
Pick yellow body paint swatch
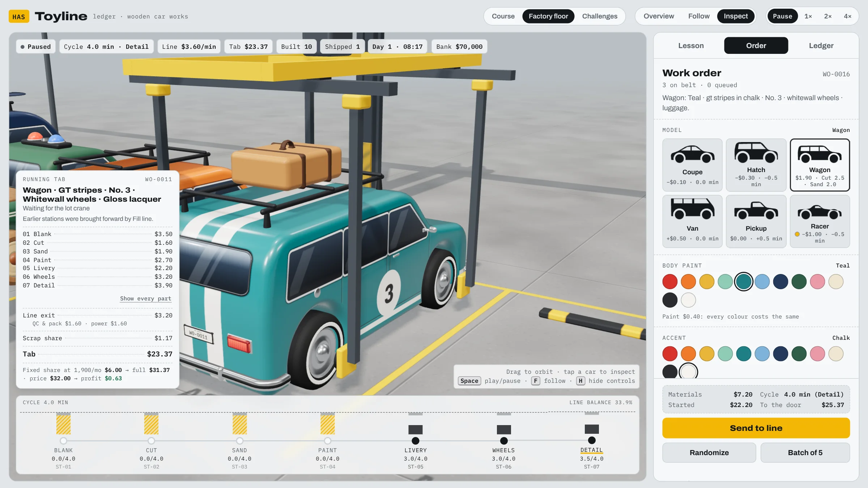coord(707,282)
